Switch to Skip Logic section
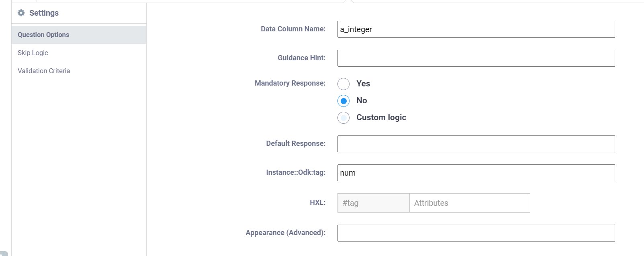Image resolution: width=644 pixels, height=256 pixels. click(33, 53)
